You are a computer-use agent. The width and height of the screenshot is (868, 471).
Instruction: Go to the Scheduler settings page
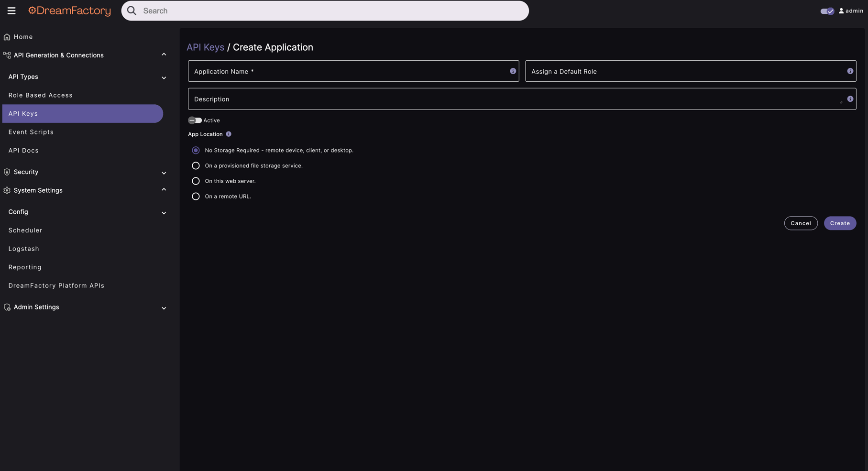[25, 230]
